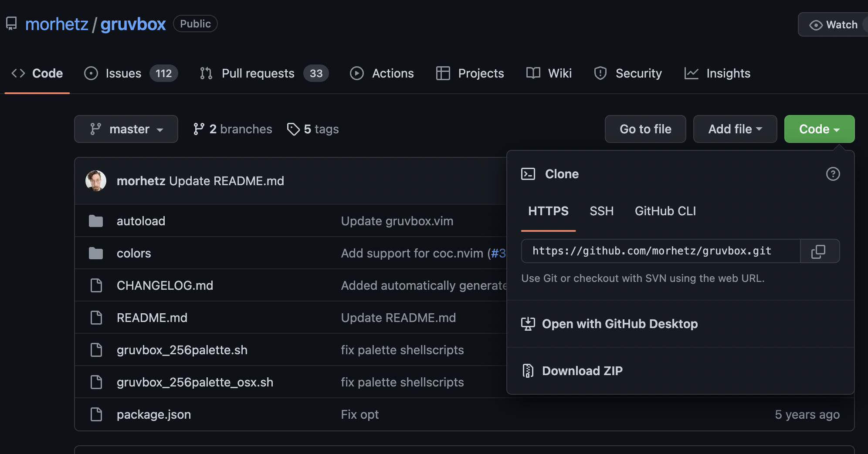The width and height of the screenshot is (868, 454).
Task: Click the morhetz avatar thumbnail
Action: 96,181
